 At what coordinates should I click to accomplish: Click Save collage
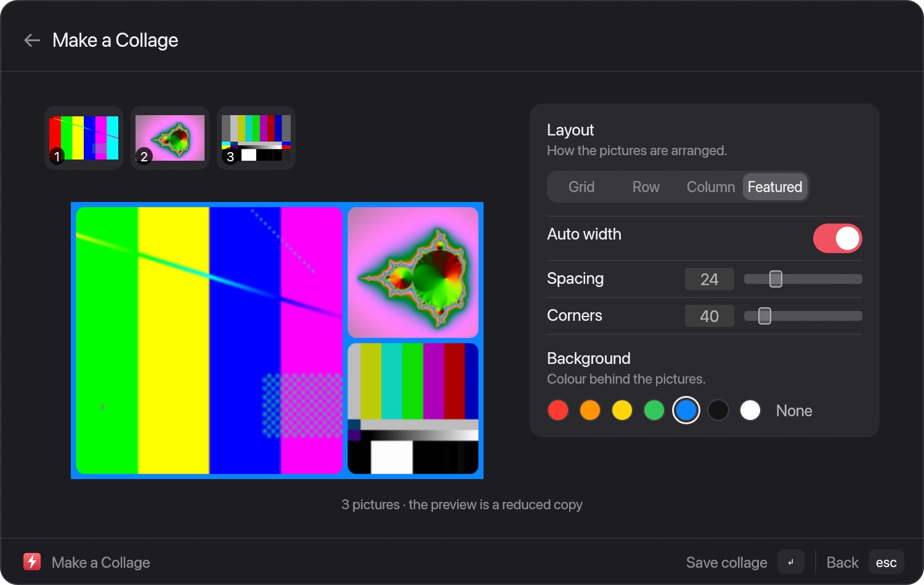pos(726,562)
